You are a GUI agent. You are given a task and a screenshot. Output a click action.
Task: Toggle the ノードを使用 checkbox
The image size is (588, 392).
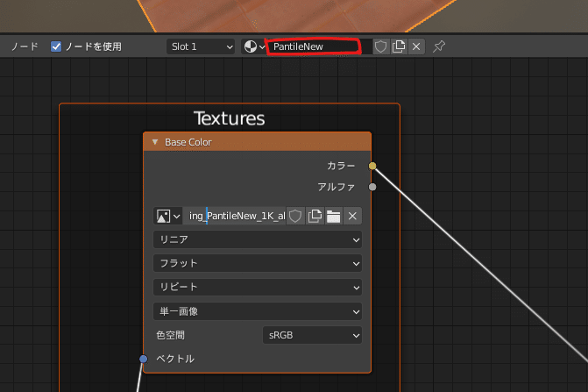56,46
